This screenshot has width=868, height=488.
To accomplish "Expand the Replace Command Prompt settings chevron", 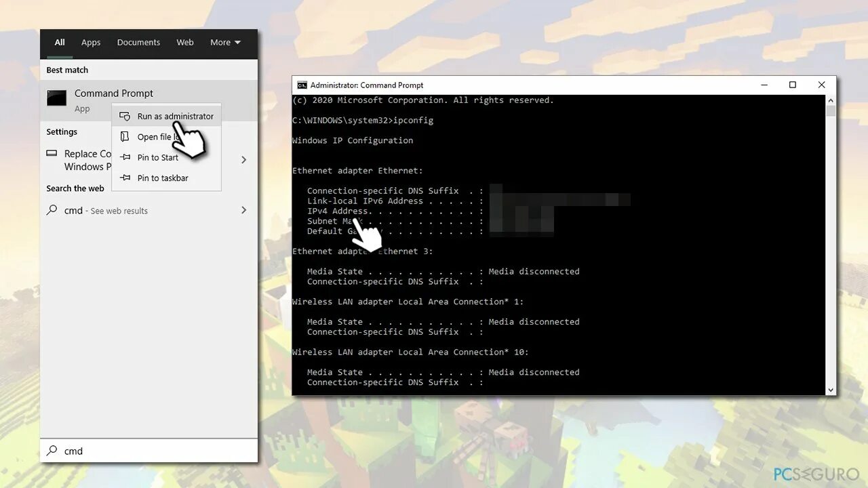I will [x=244, y=160].
